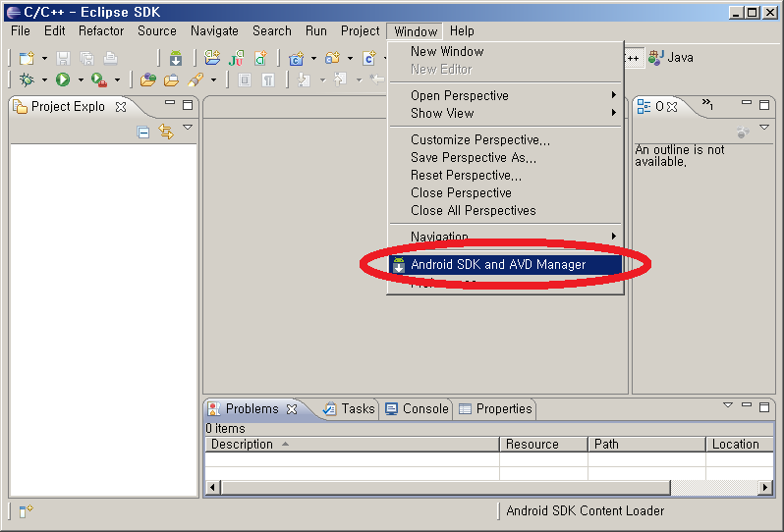Image resolution: width=784 pixels, height=532 pixels.
Task: Click the New wizard toolbar icon
Action: click(27, 59)
